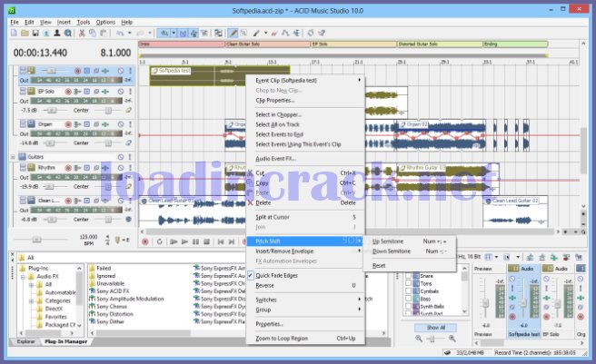Select the Paint brush tool
The image size is (596, 364).
tap(256, 34)
